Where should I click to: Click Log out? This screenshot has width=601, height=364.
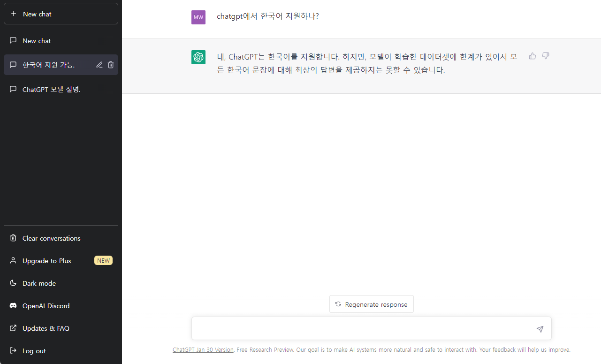(61, 351)
